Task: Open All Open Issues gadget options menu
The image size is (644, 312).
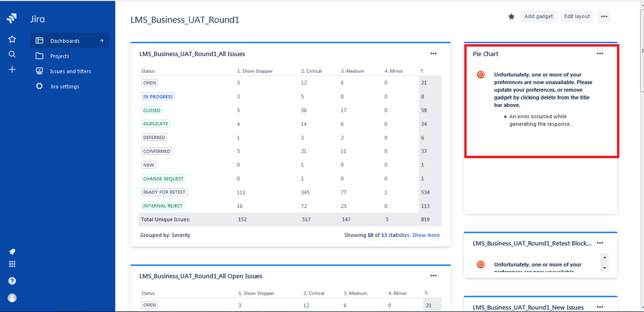Action: [x=433, y=276]
